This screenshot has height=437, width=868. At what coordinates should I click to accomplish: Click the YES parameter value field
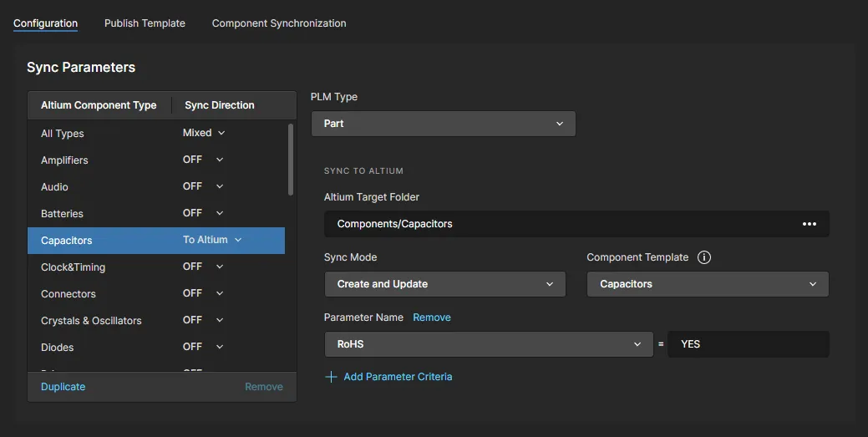pyautogui.click(x=748, y=344)
